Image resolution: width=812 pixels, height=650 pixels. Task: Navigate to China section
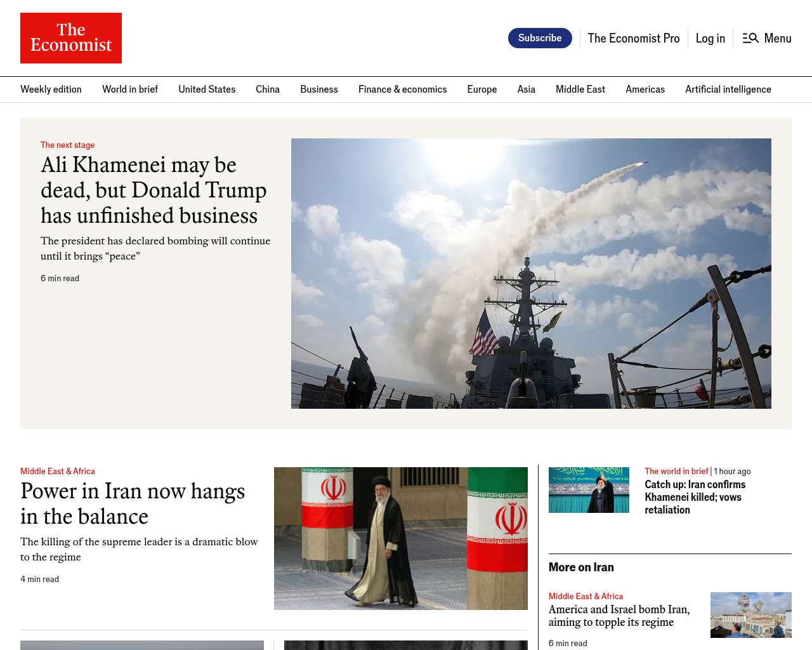pyautogui.click(x=268, y=90)
